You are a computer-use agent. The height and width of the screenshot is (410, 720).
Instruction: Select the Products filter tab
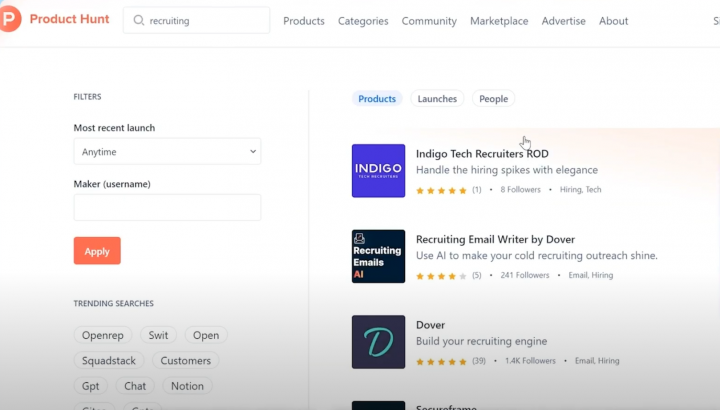coord(377,99)
